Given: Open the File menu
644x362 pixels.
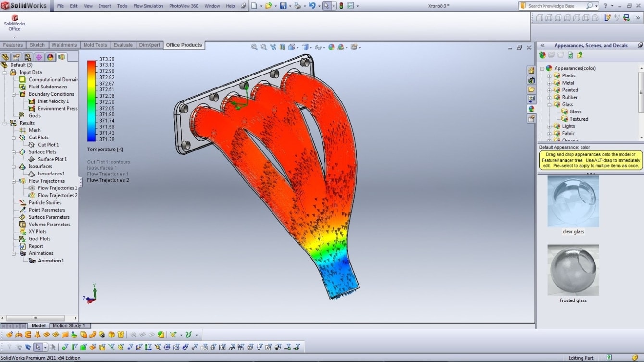Looking at the screenshot, I should tap(61, 6).
